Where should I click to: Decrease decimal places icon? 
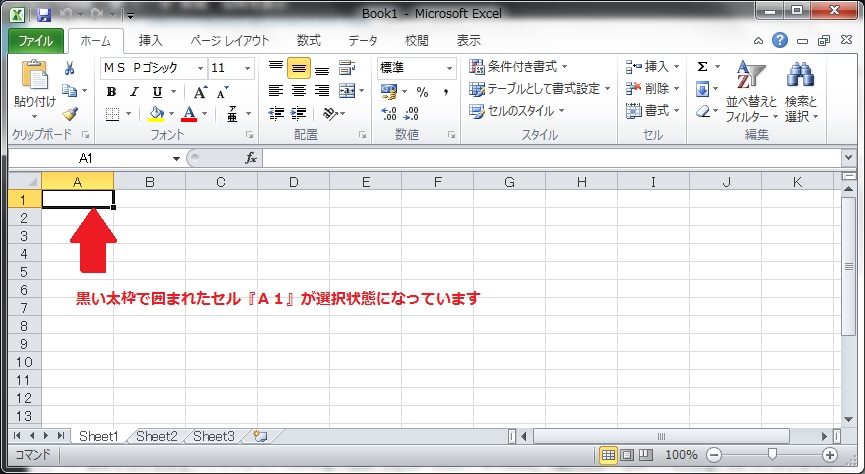(412, 114)
